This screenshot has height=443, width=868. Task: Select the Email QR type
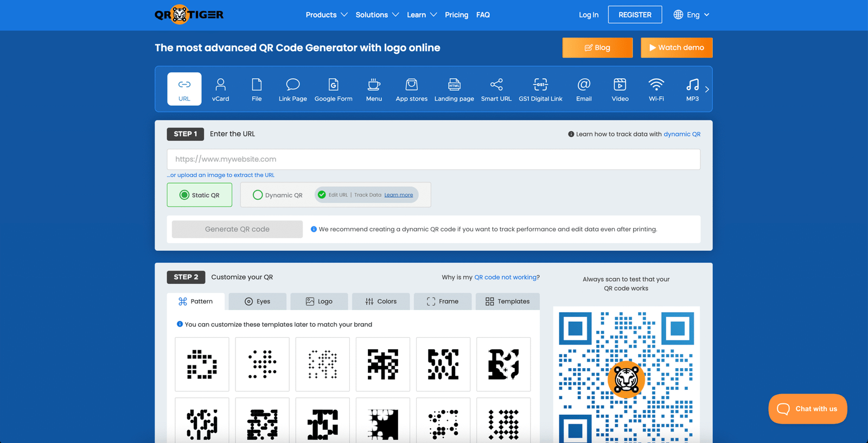(584, 89)
